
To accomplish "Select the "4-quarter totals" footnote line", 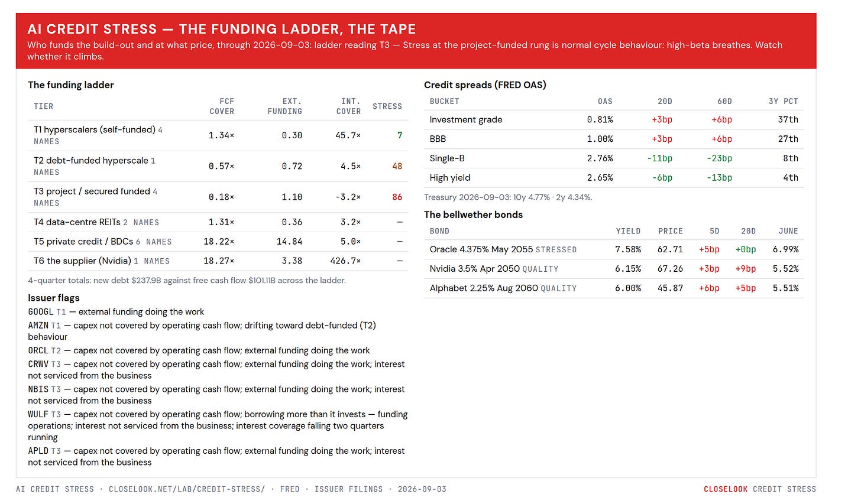I will tap(187, 281).
